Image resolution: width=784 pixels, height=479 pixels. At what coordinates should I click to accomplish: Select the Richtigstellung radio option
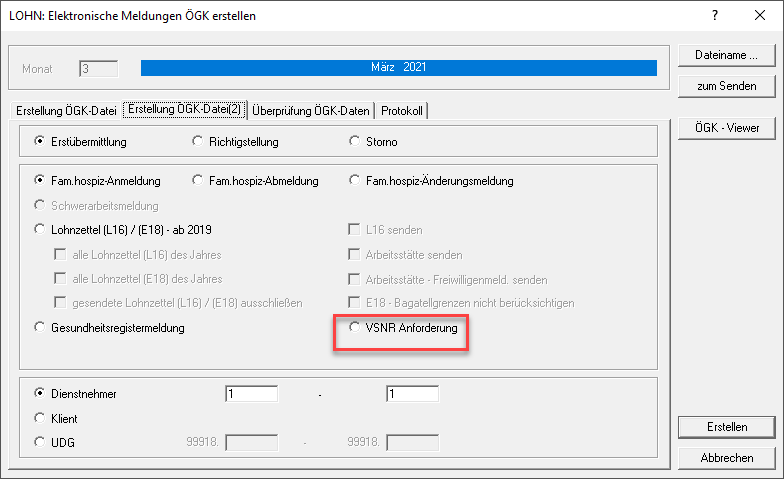[x=197, y=142]
